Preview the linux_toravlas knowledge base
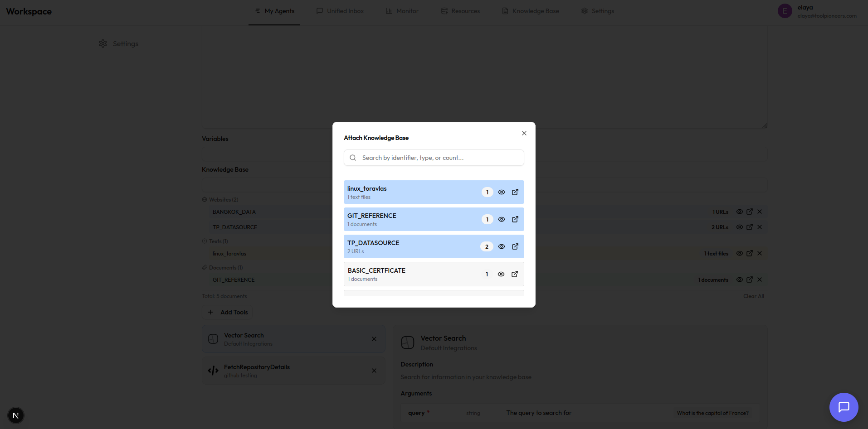The width and height of the screenshot is (868, 429). click(501, 192)
